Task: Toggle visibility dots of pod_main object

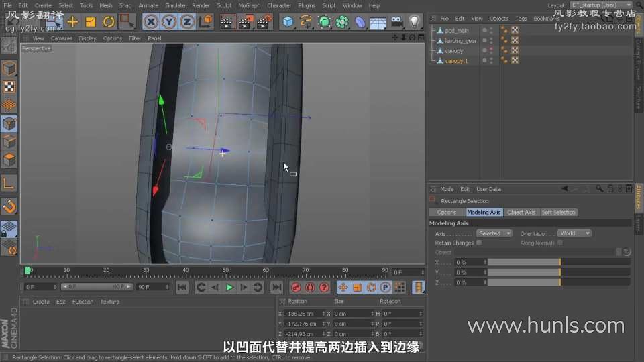Action: click(x=491, y=30)
